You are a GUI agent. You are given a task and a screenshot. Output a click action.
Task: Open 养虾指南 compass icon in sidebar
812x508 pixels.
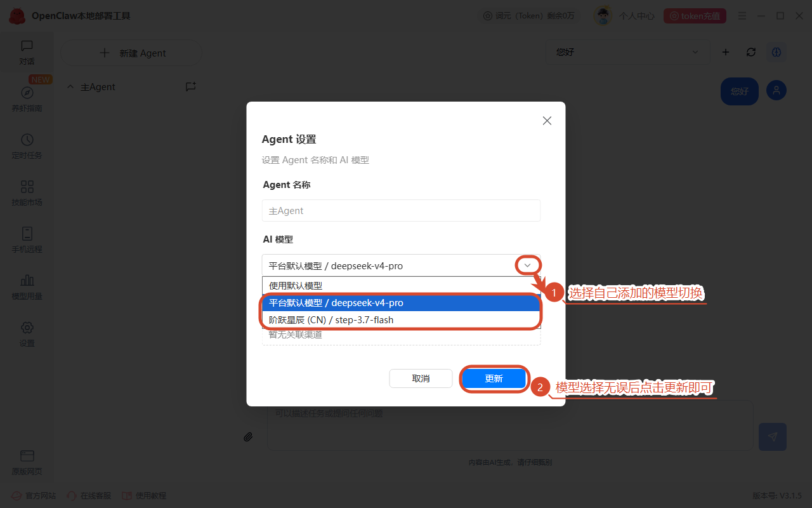pos(27,93)
